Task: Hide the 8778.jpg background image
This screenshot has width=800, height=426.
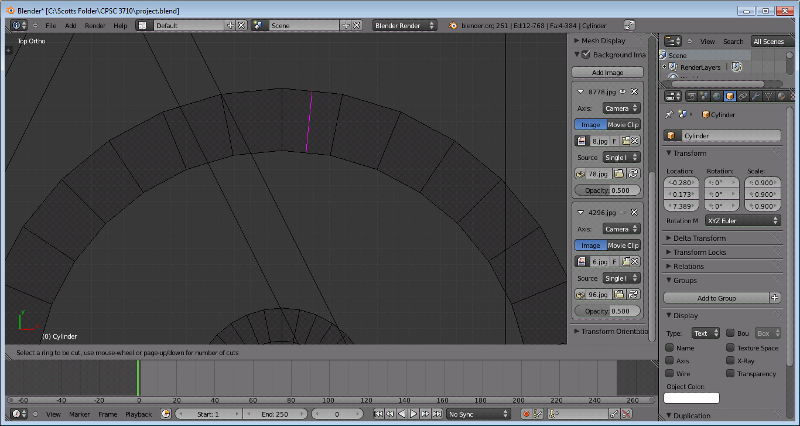Action: click(x=623, y=92)
